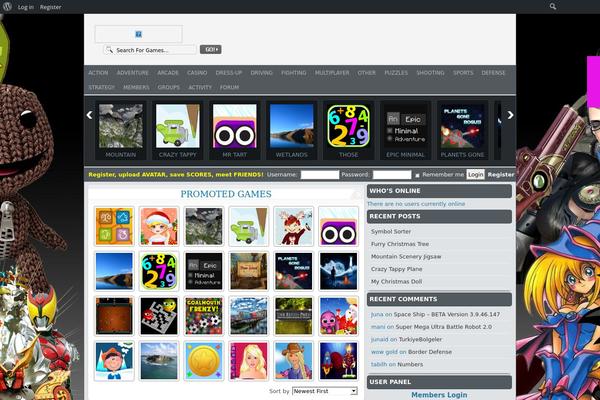This screenshot has height=400, width=600.
Task: Open the Crazy Tappy Plane post
Action: click(x=396, y=269)
